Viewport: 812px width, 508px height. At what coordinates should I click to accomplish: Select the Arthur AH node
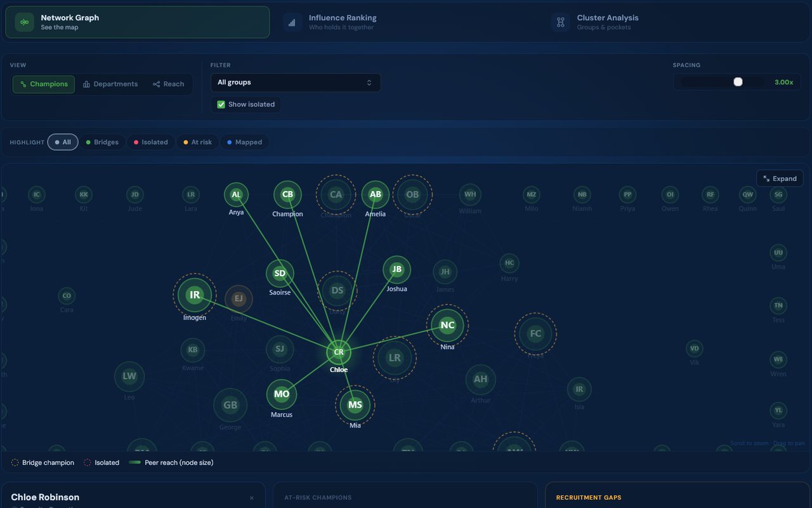pos(481,379)
